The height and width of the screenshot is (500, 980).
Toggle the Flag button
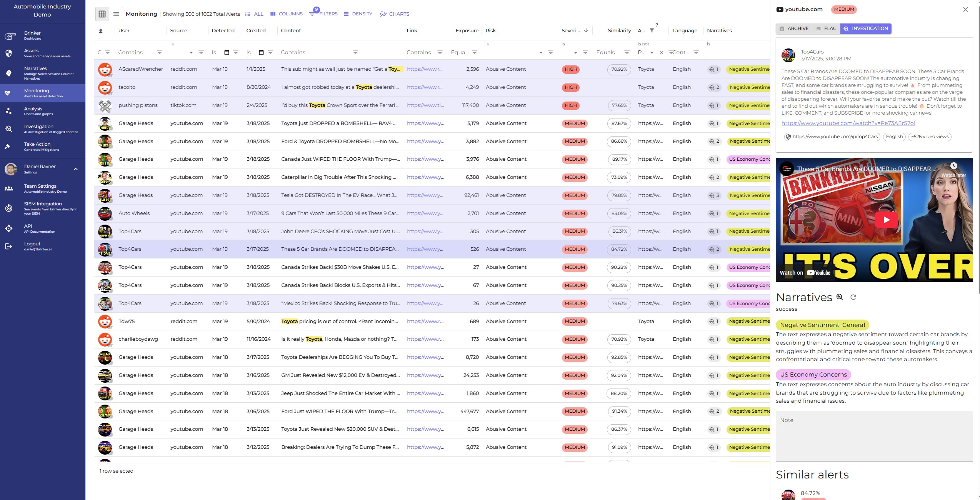(x=826, y=28)
